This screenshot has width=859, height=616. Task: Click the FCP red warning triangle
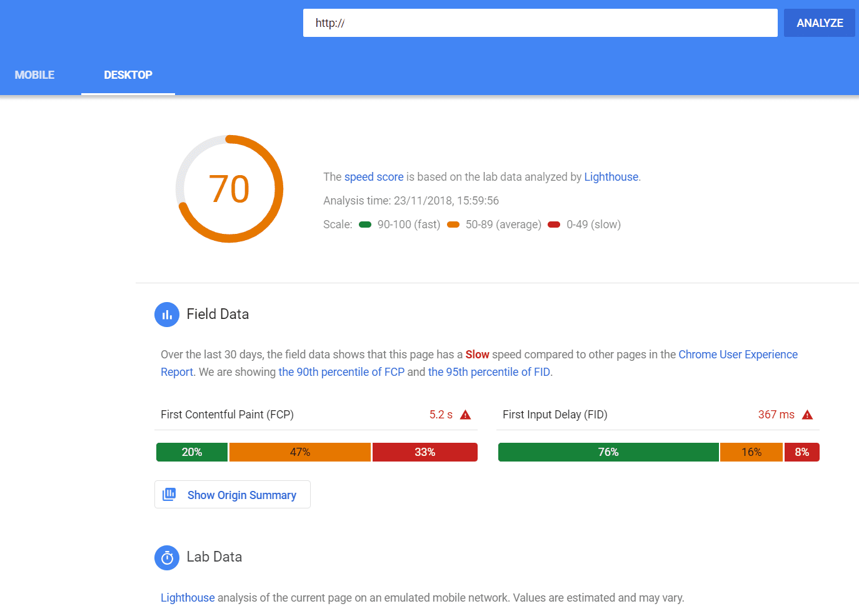[x=465, y=415]
